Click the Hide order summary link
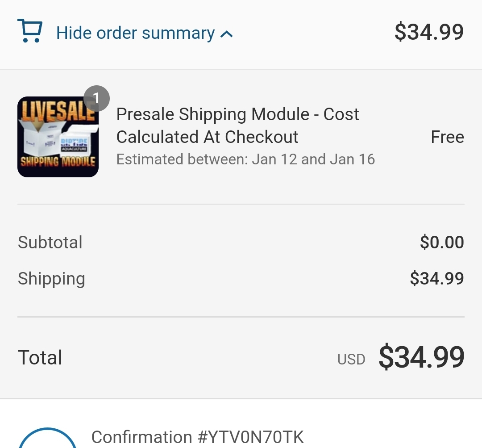482x448 pixels. tap(135, 33)
